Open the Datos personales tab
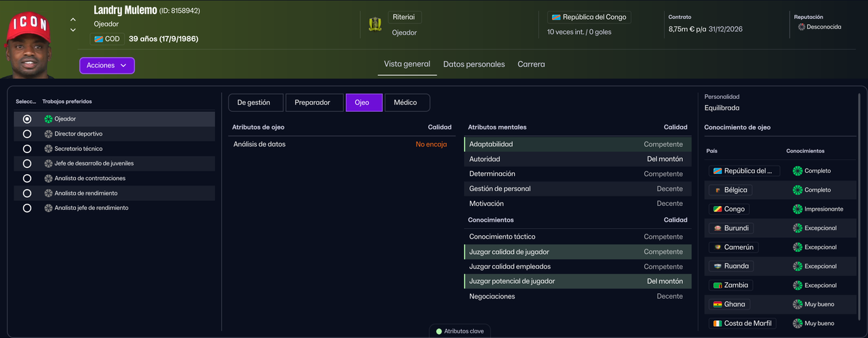868x338 pixels. pos(474,64)
